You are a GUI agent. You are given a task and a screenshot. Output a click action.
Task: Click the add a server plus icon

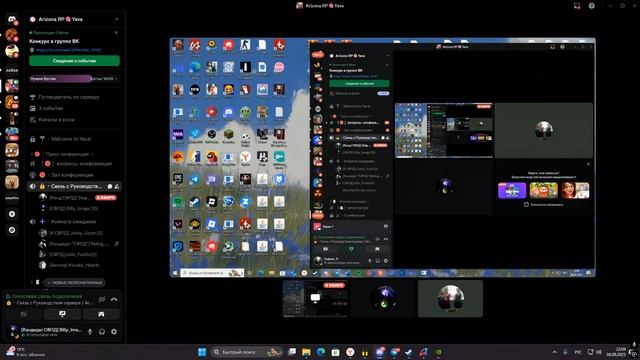(x=12, y=214)
